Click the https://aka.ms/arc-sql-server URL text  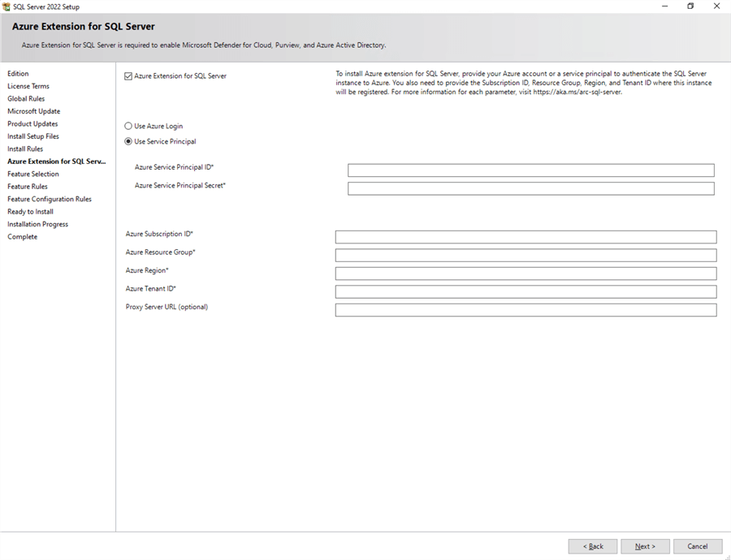577,93
